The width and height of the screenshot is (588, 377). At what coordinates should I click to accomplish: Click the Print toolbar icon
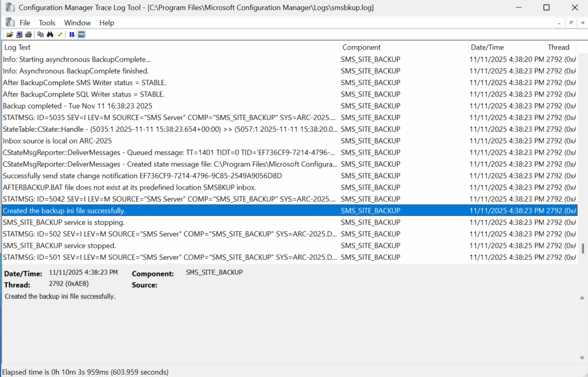click(28, 34)
